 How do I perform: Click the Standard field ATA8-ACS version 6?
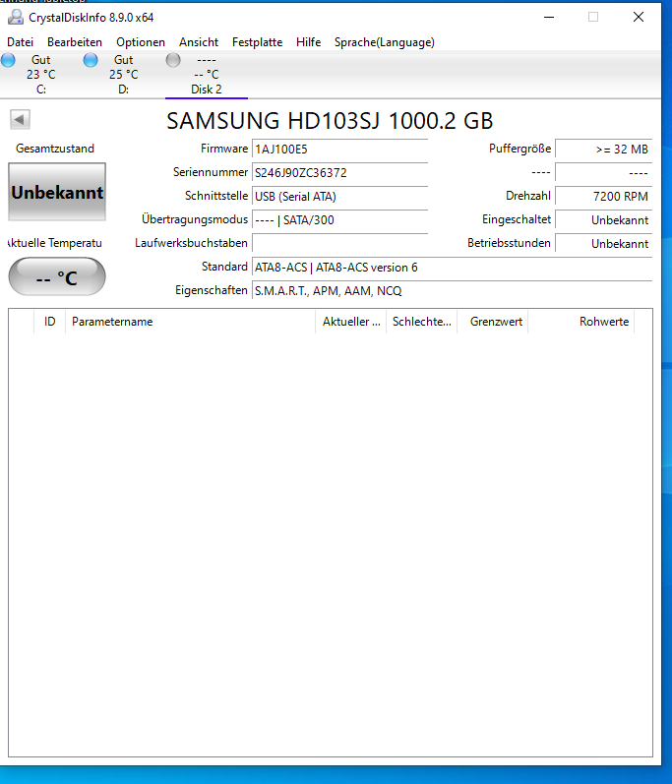pyautogui.click(x=452, y=268)
